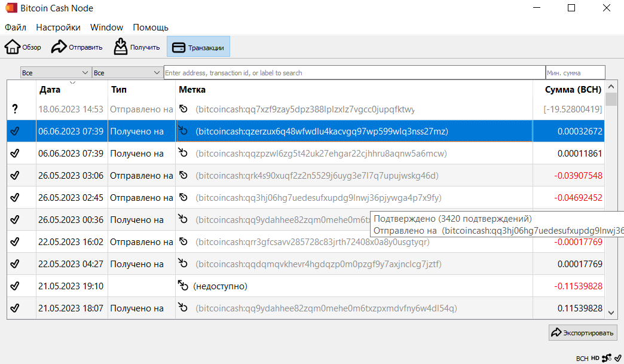
Task: Open the Обзор overview page
Action: coord(23,47)
